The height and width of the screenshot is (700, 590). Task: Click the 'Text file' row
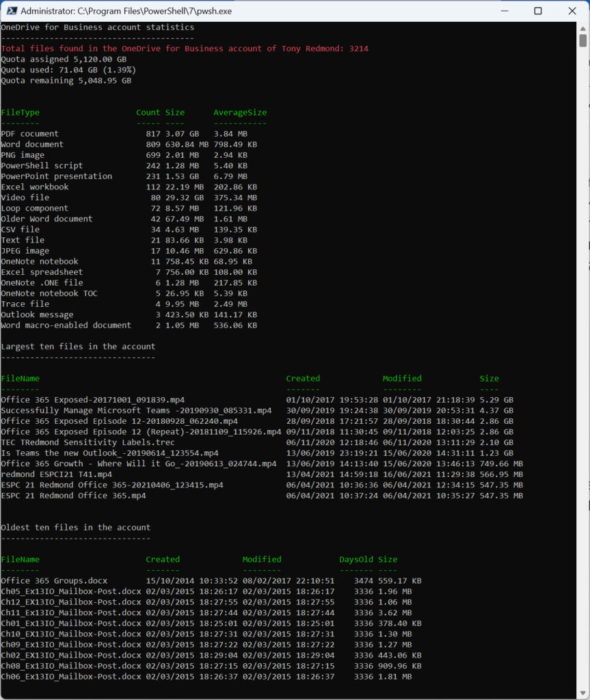(x=124, y=240)
